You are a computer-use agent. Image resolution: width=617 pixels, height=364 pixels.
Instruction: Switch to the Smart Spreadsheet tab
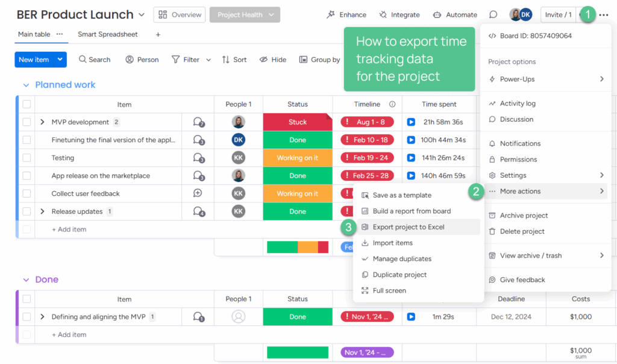pos(107,34)
